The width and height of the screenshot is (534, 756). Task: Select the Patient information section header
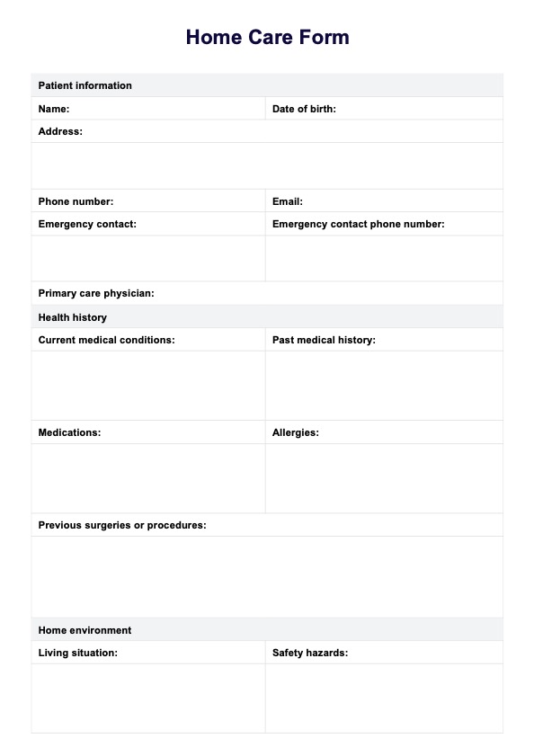(x=267, y=85)
